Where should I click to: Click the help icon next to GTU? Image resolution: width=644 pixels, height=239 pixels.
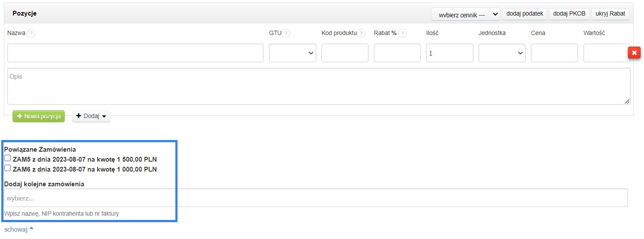point(286,33)
